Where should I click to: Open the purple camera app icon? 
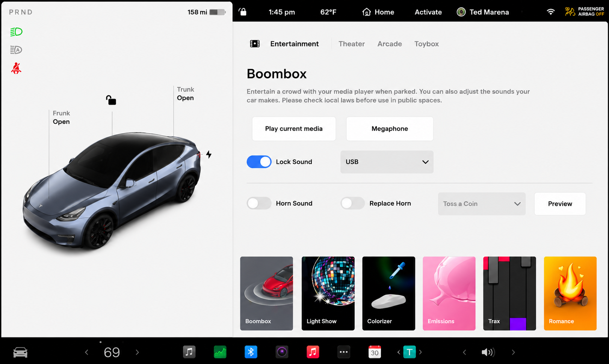(282, 352)
